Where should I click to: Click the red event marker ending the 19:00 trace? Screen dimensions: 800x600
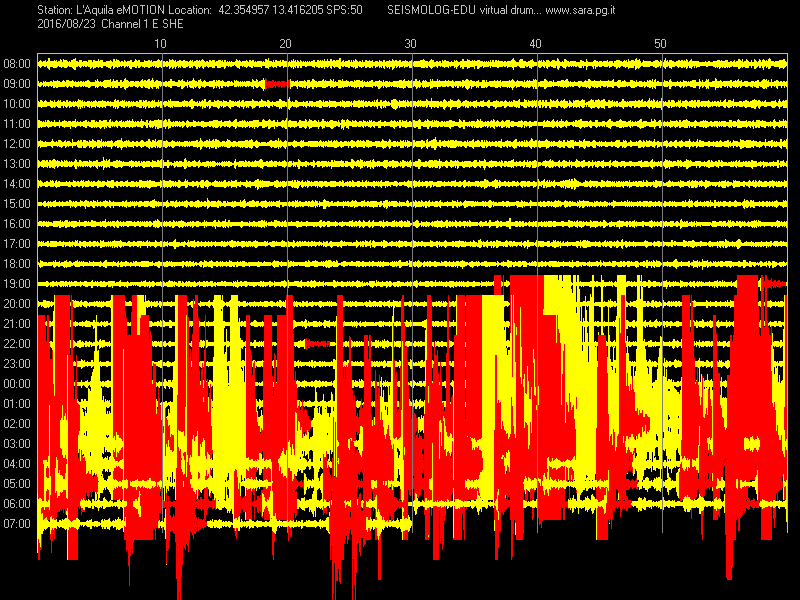coord(773,283)
